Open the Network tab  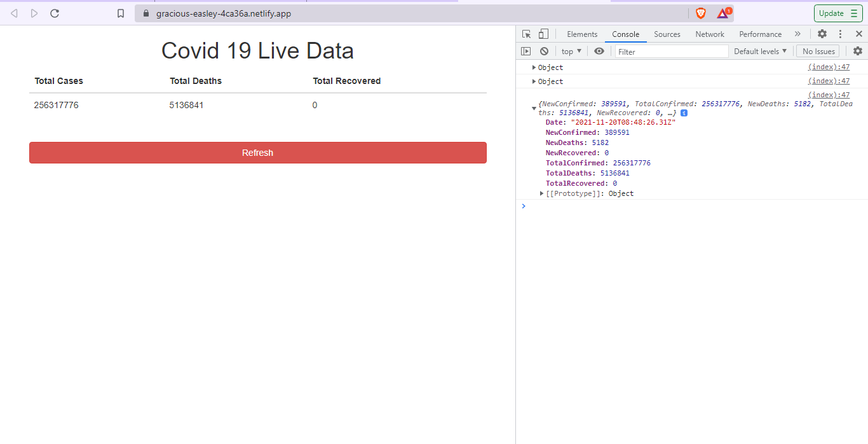(x=710, y=34)
